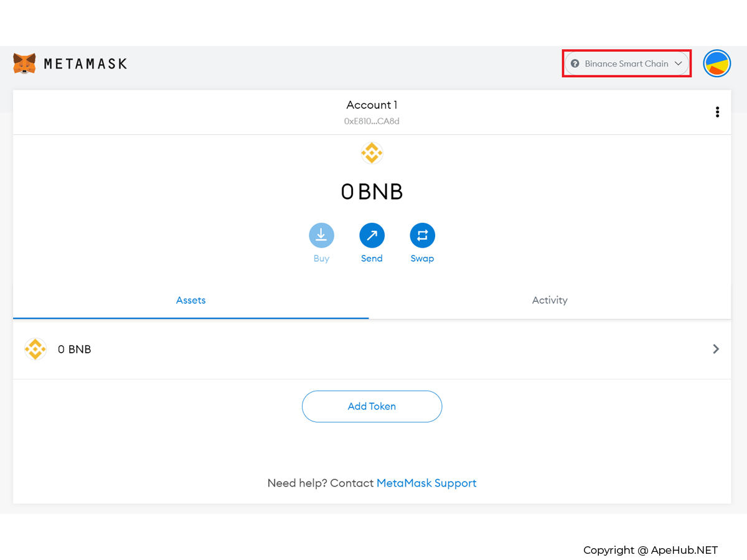Switch to the Activity tab

click(550, 300)
